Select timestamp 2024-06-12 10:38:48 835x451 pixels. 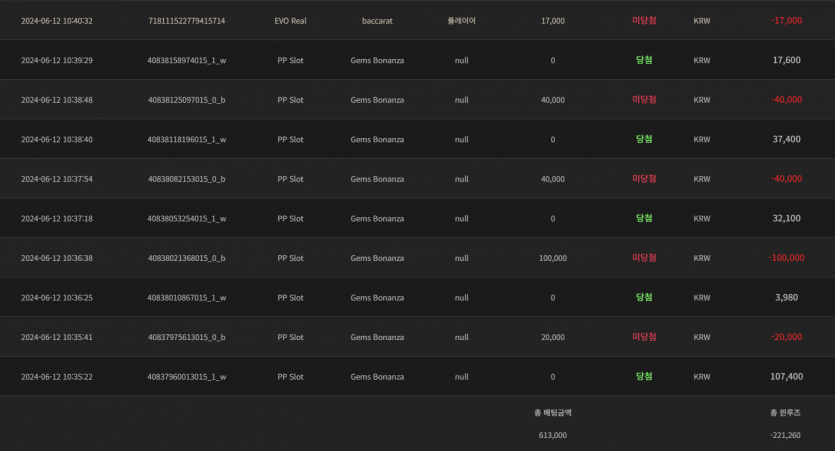56,100
